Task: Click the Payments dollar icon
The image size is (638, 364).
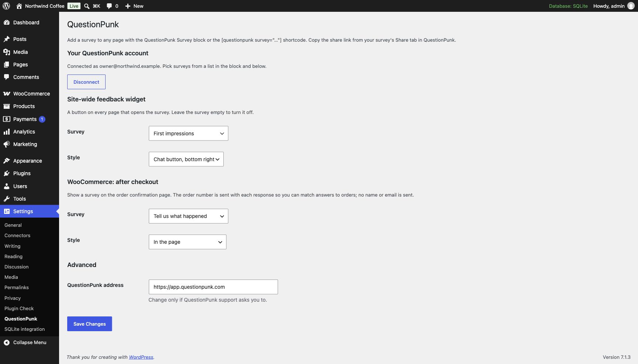Action: [7, 119]
